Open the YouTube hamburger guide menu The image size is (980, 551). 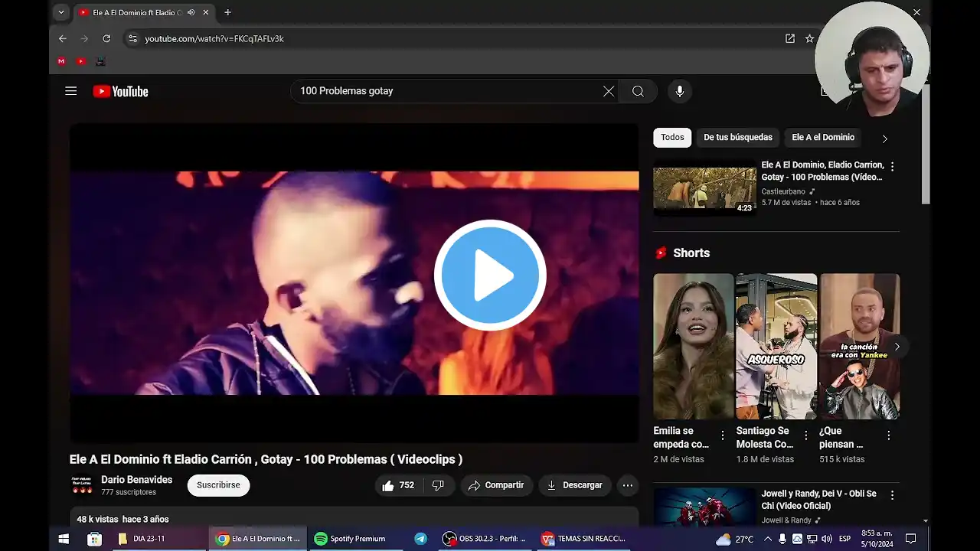pyautogui.click(x=71, y=91)
